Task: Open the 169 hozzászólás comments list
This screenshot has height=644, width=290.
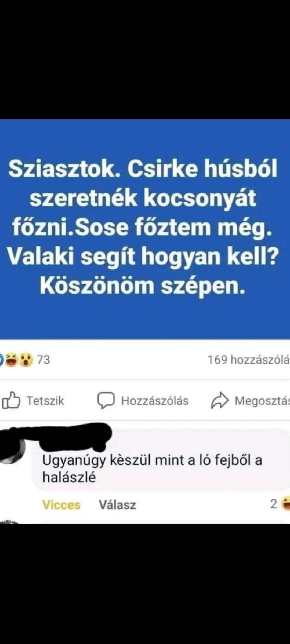Action: (249, 360)
